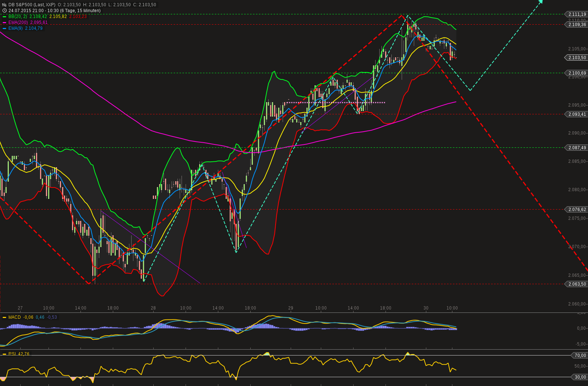Screen dimensions: 588x386
Task: Select the DB S&P500 (Last, XXP) title
Action: click(x=32, y=5)
